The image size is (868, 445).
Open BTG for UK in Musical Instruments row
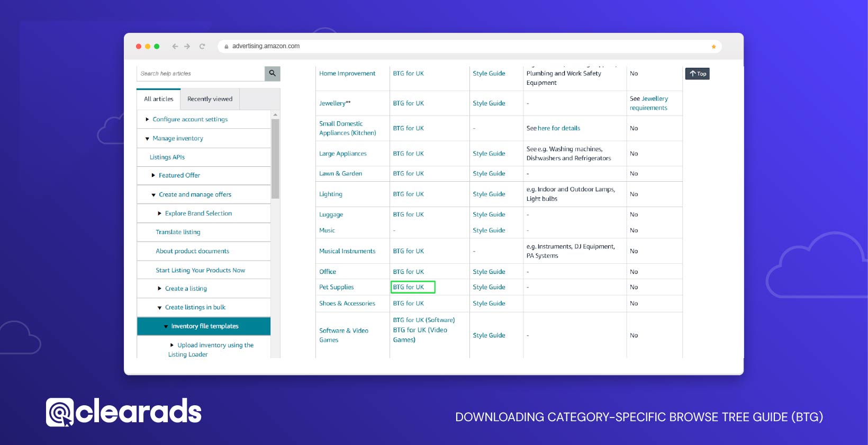tap(409, 251)
